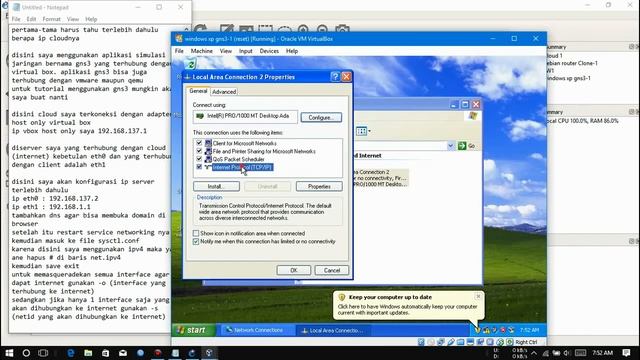This screenshot has width=640, height=360.
Task: Open VirtualBox View menu
Action: (x=226, y=51)
